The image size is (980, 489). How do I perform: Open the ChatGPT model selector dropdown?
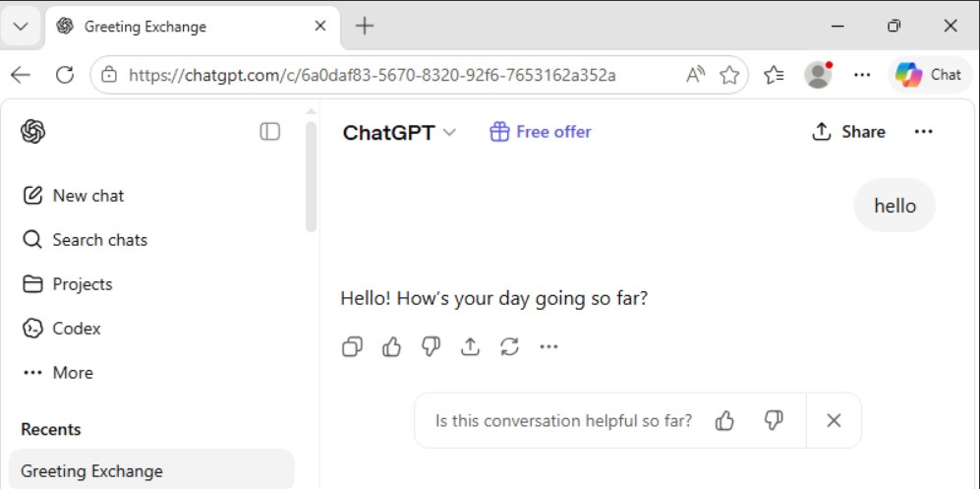[399, 133]
